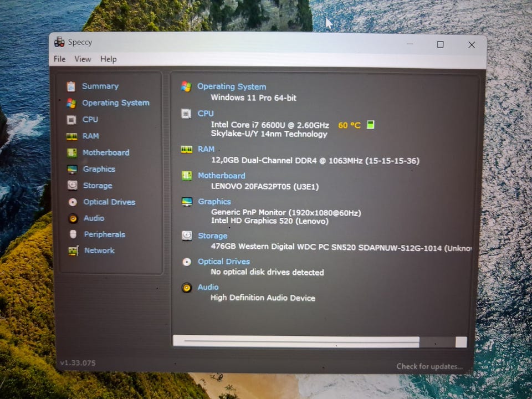Click the Summary clipboard icon in sidebar
Image resolution: width=532 pixels, height=399 pixels.
tap(71, 86)
